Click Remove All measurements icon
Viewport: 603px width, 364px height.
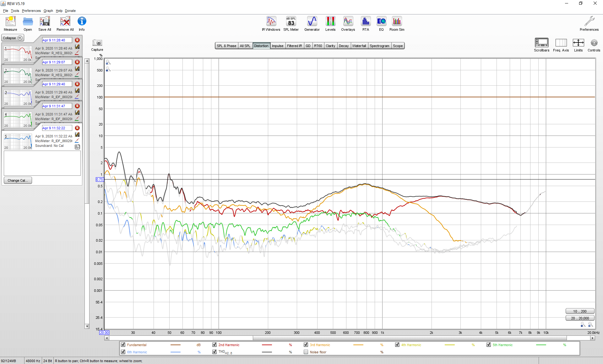(x=65, y=24)
